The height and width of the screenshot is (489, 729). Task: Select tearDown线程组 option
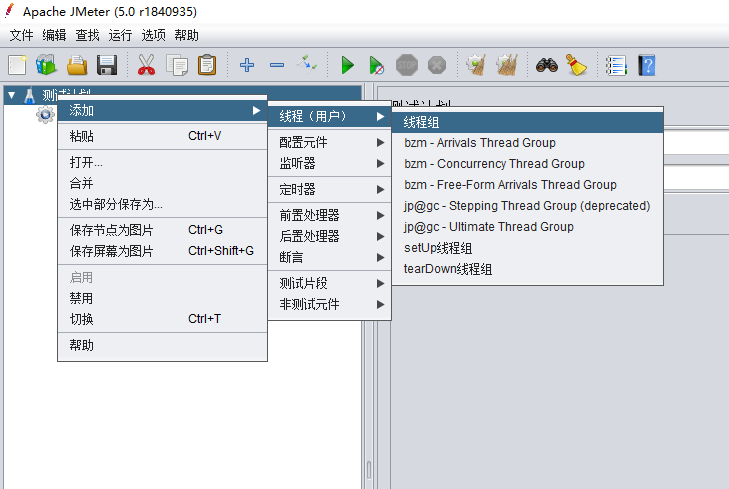point(527,269)
